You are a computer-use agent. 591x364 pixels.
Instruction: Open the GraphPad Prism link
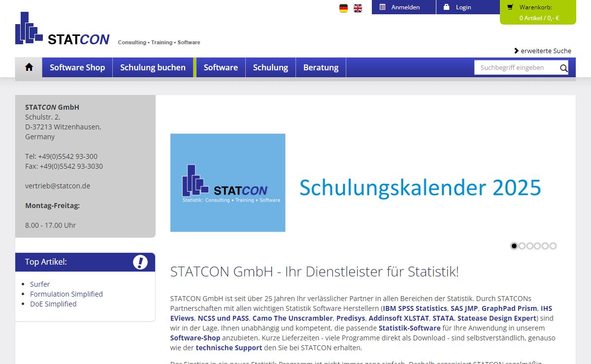coord(509,308)
